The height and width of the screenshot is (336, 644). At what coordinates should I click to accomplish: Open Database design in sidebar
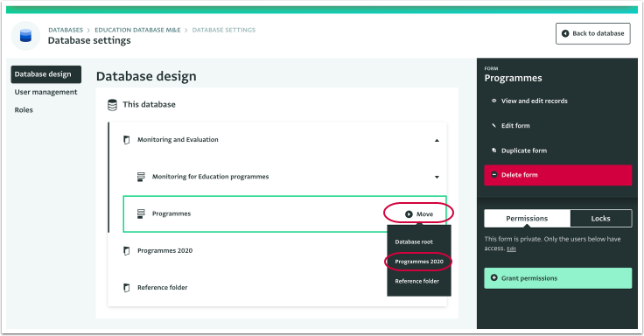coord(45,74)
